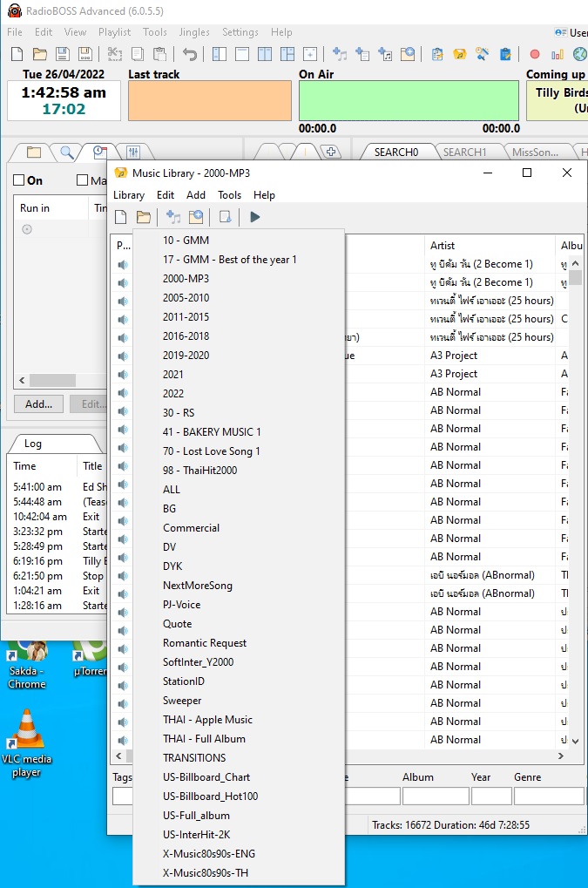Select the Log tab
588x888 pixels.
(x=33, y=444)
